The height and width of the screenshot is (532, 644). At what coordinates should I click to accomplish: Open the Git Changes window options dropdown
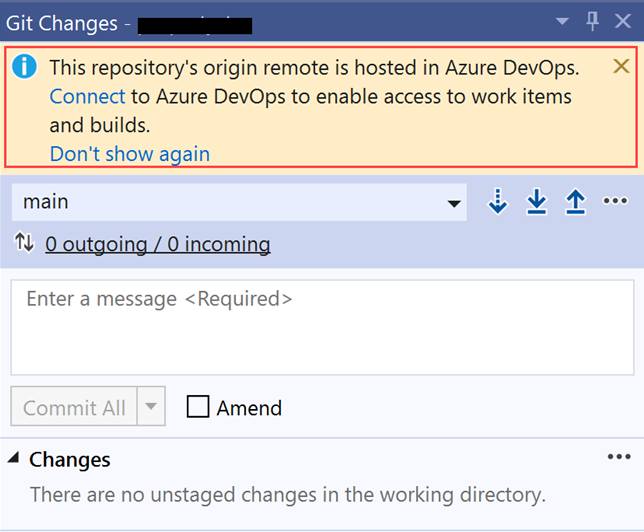[562, 21]
